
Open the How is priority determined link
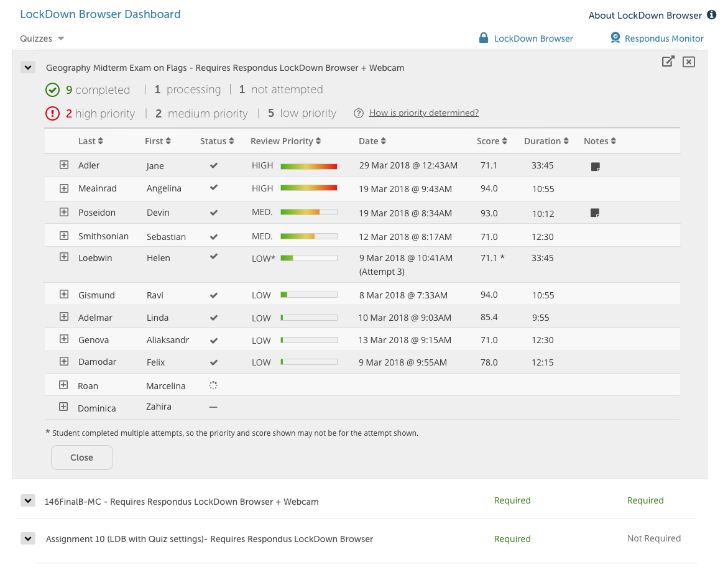[x=423, y=113]
